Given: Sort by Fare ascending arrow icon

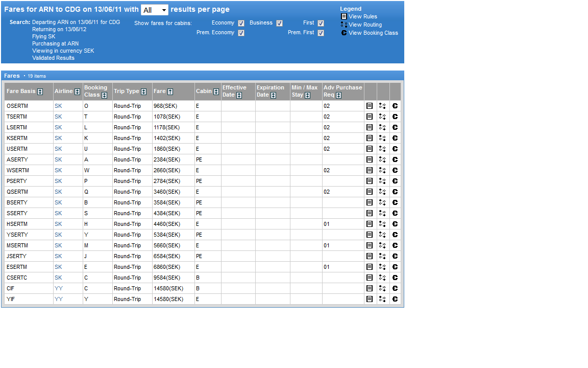Looking at the screenshot, I should click(x=170, y=91).
